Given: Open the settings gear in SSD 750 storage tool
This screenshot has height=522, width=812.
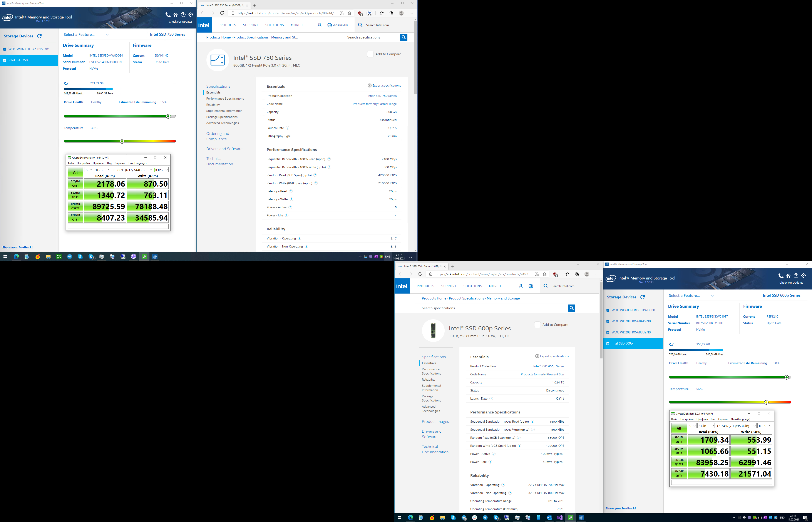Looking at the screenshot, I should (x=191, y=15).
